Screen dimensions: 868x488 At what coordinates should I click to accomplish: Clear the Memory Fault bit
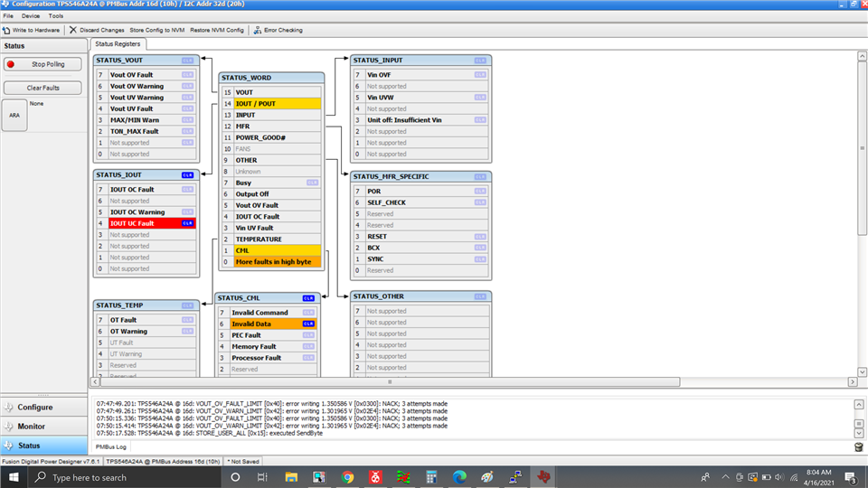(x=308, y=346)
